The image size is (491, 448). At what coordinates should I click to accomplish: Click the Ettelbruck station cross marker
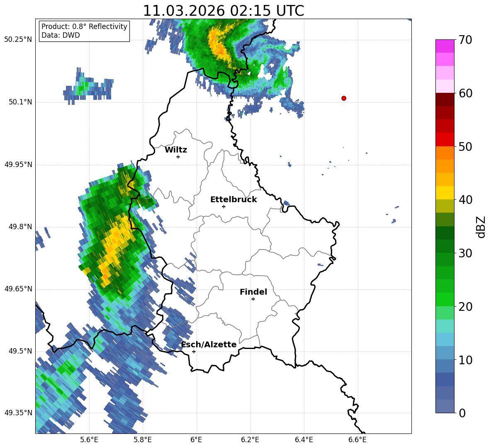(x=224, y=206)
